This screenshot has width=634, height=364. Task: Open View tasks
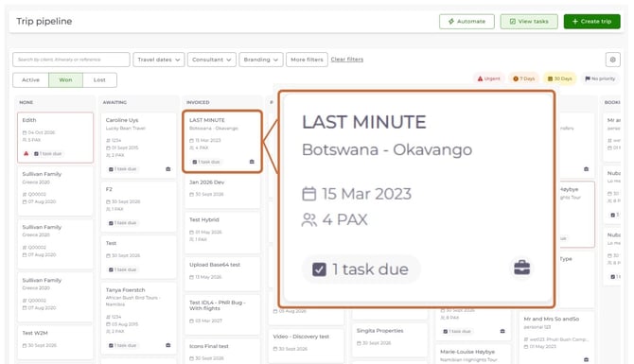[x=529, y=22]
